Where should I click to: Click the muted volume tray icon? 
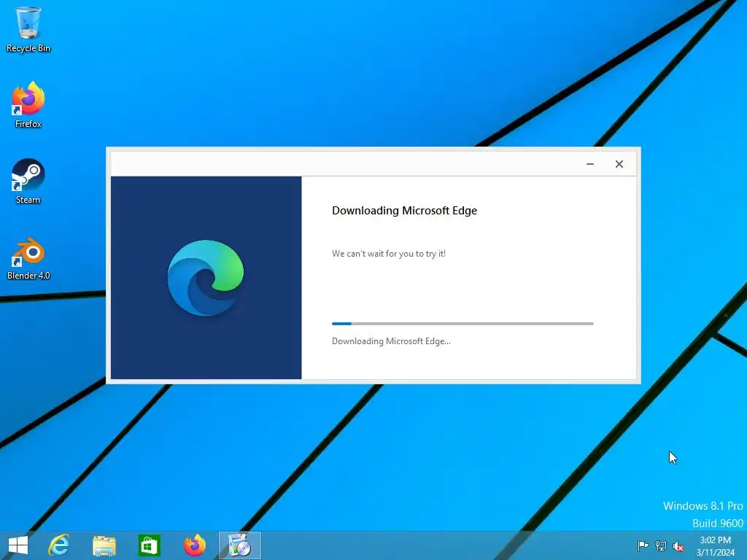click(x=678, y=545)
